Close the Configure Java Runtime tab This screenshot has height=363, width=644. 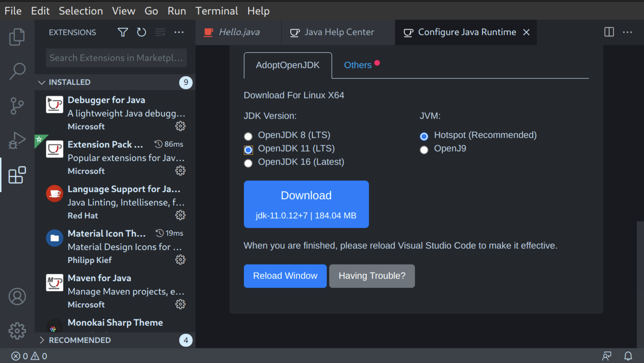(x=527, y=32)
